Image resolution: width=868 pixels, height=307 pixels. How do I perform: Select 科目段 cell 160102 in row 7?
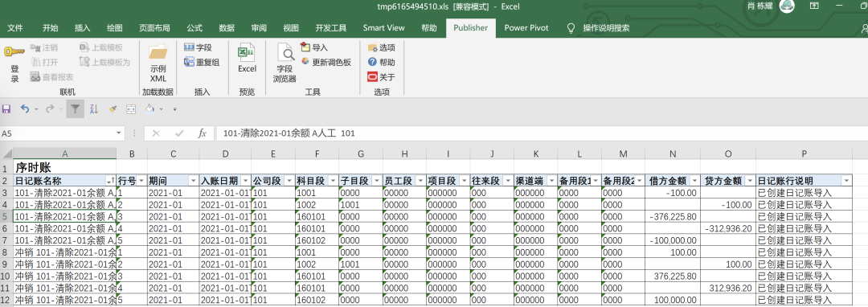[317, 240]
